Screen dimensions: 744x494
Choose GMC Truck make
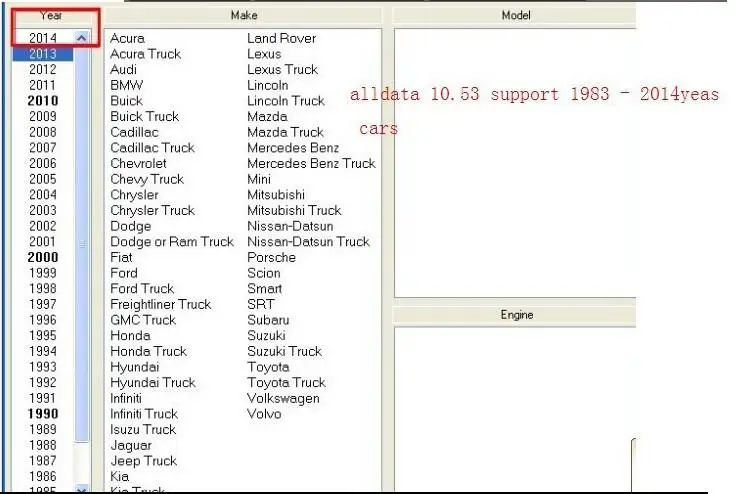(x=143, y=320)
